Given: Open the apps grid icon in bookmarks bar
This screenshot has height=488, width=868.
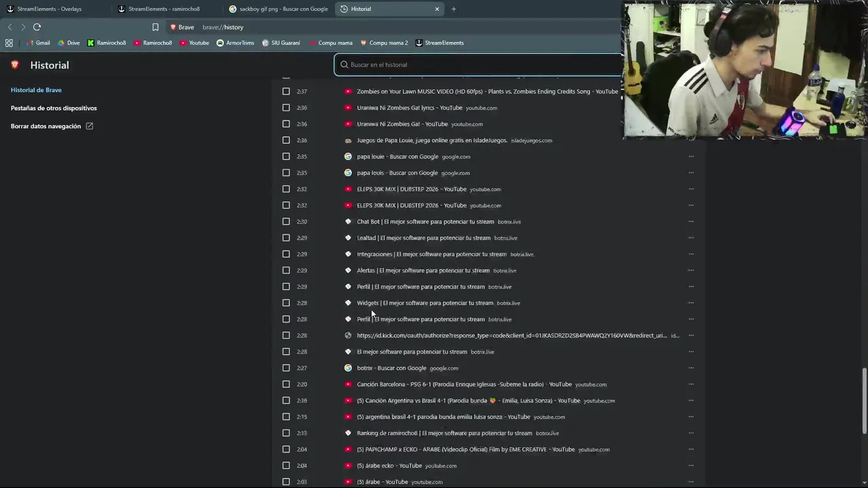Looking at the screenshot, I should pos(9,43).
